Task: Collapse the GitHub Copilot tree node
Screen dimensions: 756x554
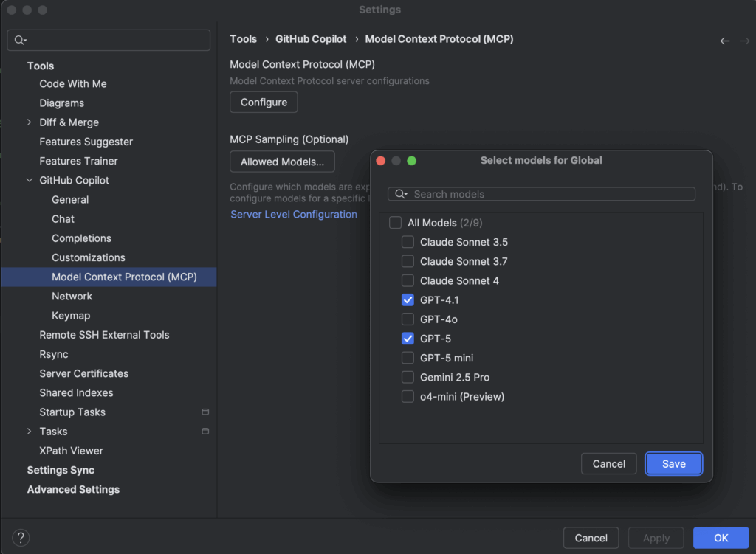Action: [x=30, y=180]
